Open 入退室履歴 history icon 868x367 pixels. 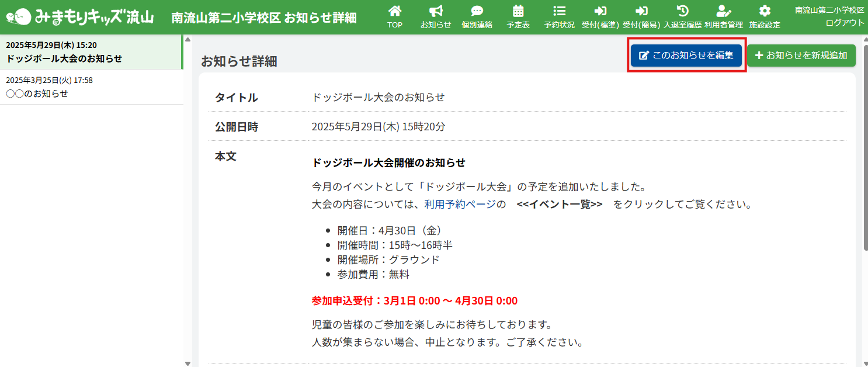click(682, 12)
